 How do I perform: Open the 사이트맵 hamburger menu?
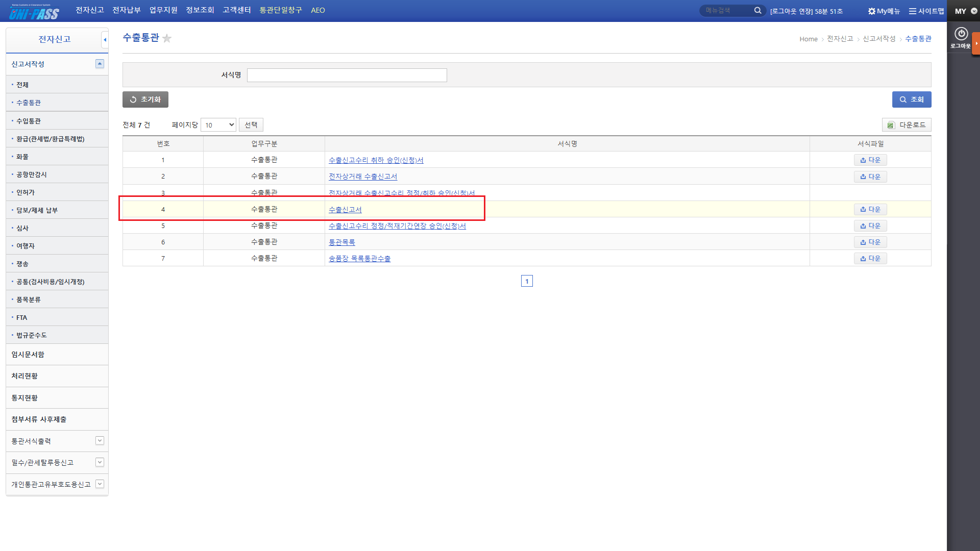(913, 11)
